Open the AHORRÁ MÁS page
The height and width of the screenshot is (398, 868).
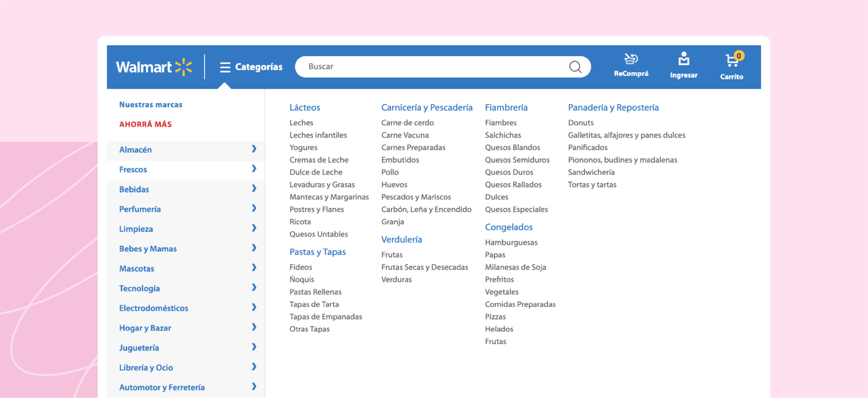click(145, 124)
